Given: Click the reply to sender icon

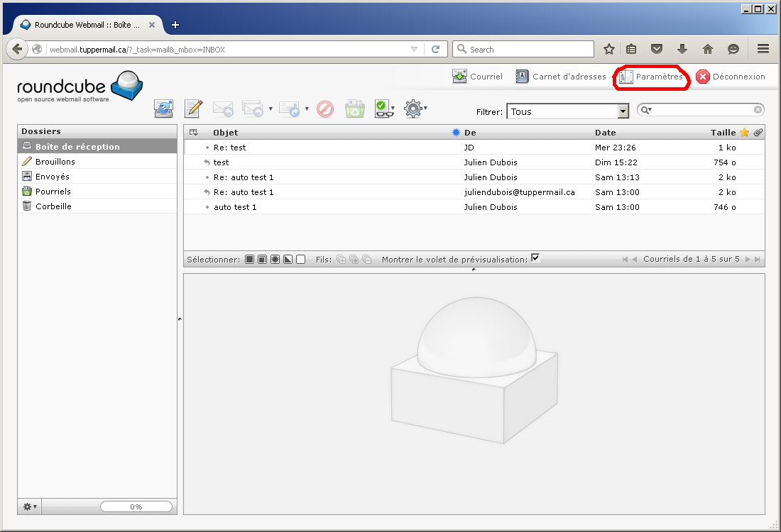Looking at the screenshot, I should (223, 109).
